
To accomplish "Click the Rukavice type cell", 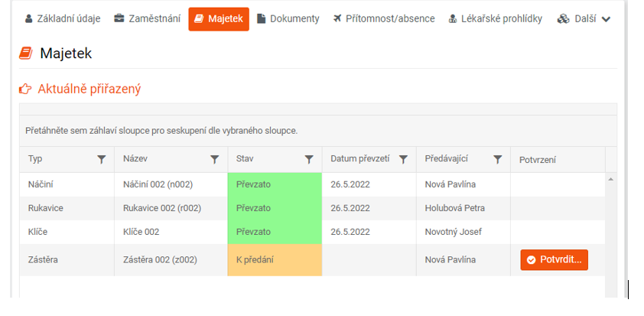I will tap(67, 208).
